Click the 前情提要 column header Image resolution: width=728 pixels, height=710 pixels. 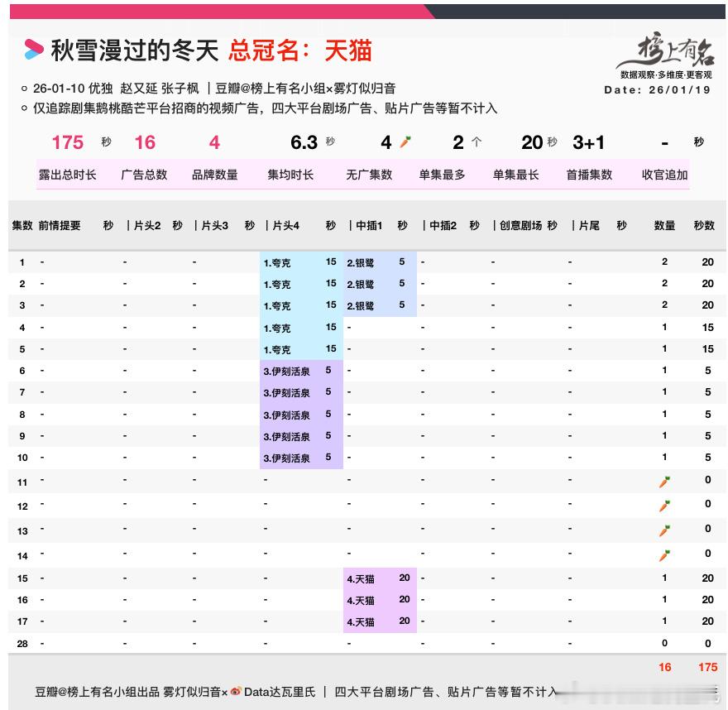[60, 225]
